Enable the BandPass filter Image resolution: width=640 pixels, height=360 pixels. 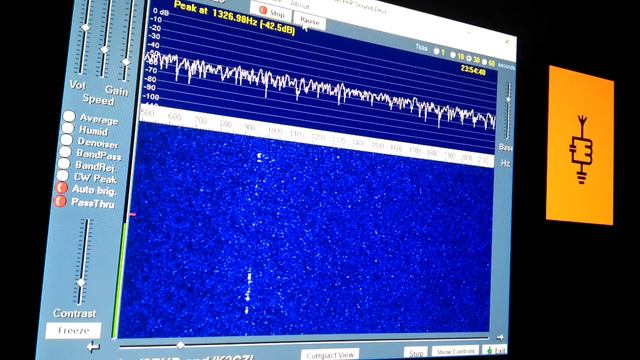[65, 152]
